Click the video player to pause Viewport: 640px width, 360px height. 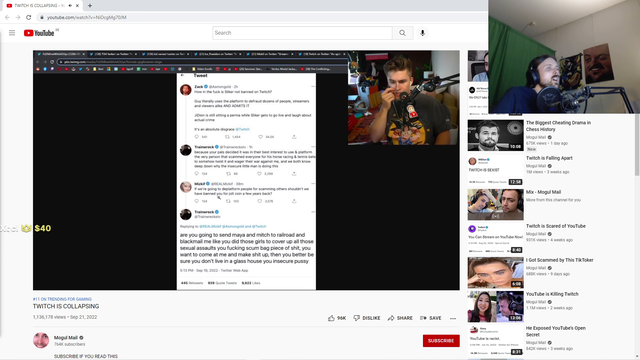click(246, 170)
